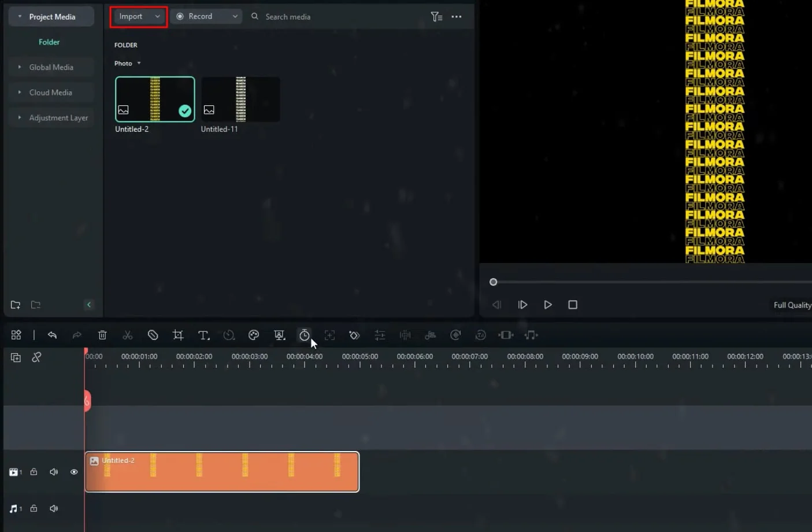Click the speed clock icon
The image size is (812, 532).
229,335
